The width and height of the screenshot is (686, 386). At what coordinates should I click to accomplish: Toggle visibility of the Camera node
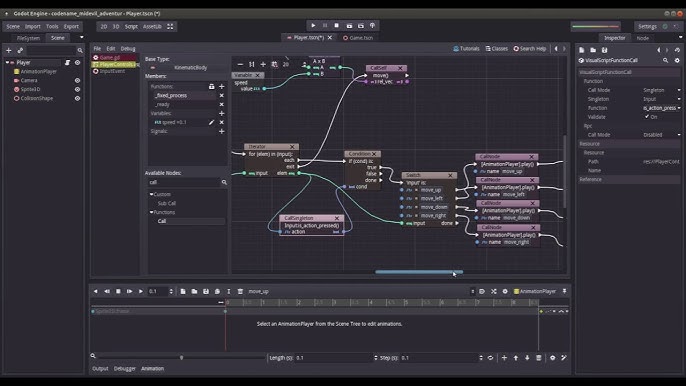tap(77, 81)
